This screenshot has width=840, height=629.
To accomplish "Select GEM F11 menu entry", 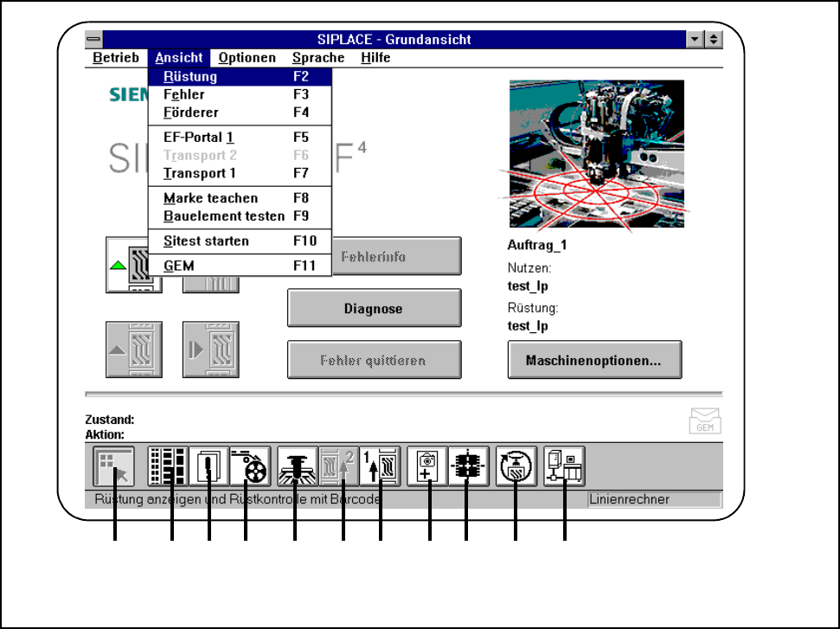I will pos(240,266).
